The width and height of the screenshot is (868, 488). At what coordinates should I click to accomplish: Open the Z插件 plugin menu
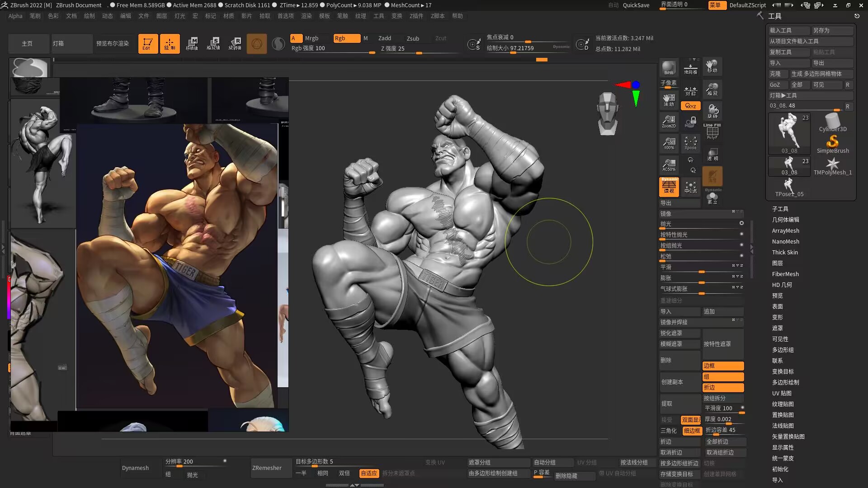point(416,16)
